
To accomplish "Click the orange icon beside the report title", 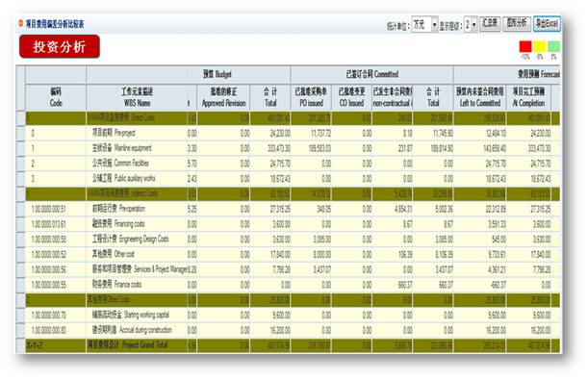I will pos(20,24).
